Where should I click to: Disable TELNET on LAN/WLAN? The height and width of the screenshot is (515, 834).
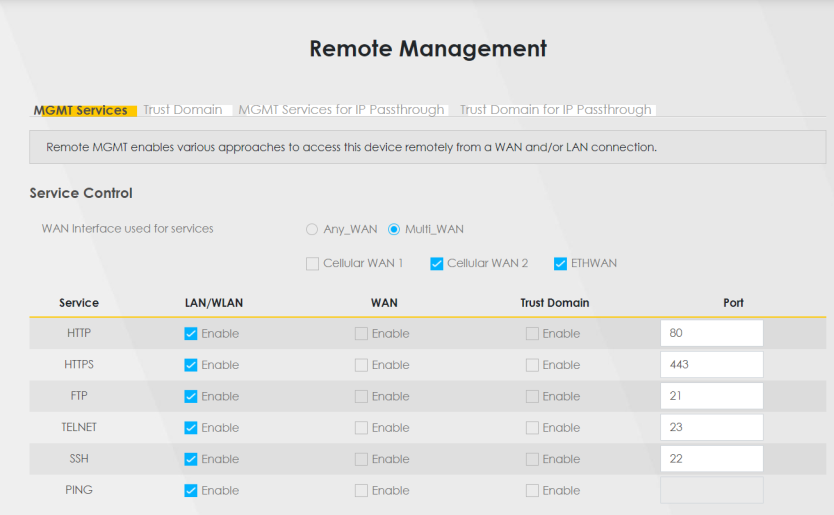pyautogui.click(x=191, y=428)
